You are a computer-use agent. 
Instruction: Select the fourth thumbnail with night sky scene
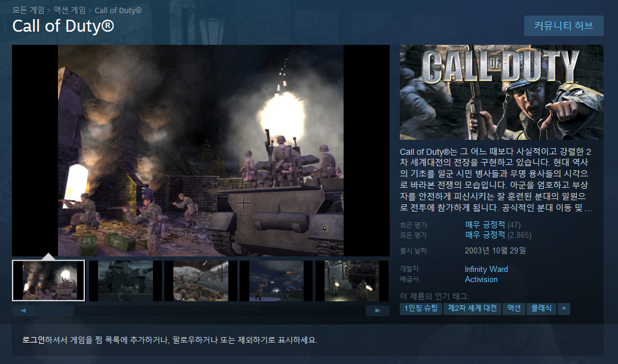pyautogui.click(x=276, y=280)
